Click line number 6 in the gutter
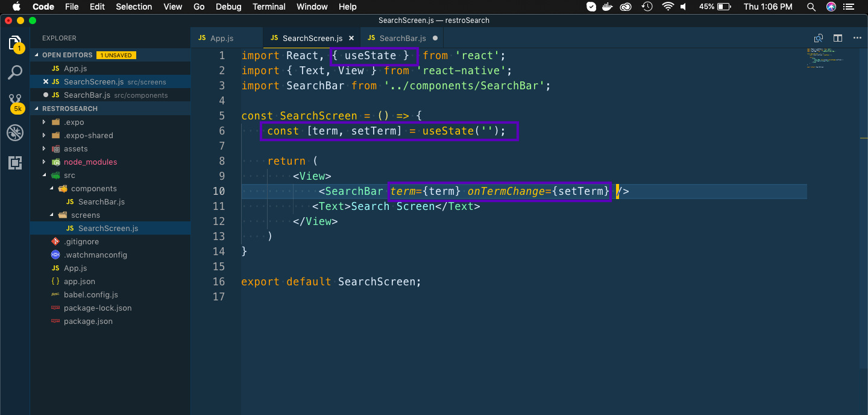 coord(222,131)
